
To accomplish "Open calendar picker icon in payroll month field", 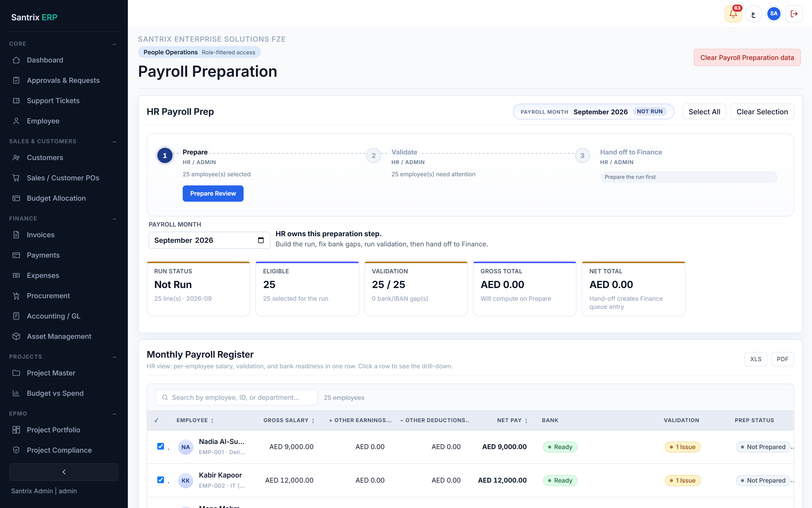I will click(x=261, y=240).
